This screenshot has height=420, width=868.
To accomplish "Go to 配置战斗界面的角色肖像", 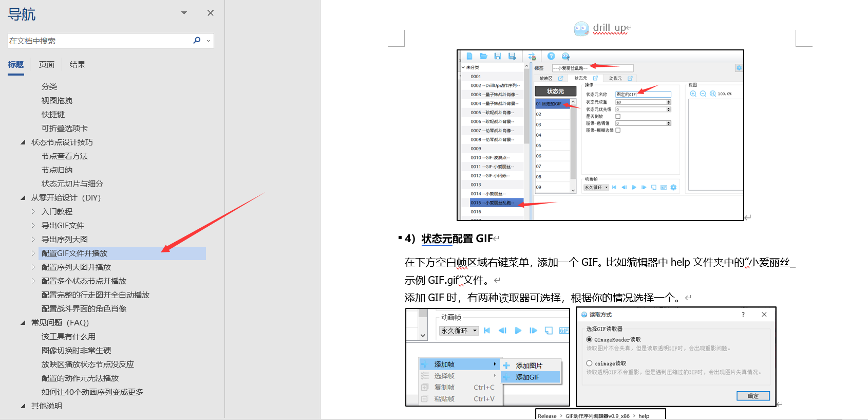I will point(84,309).
